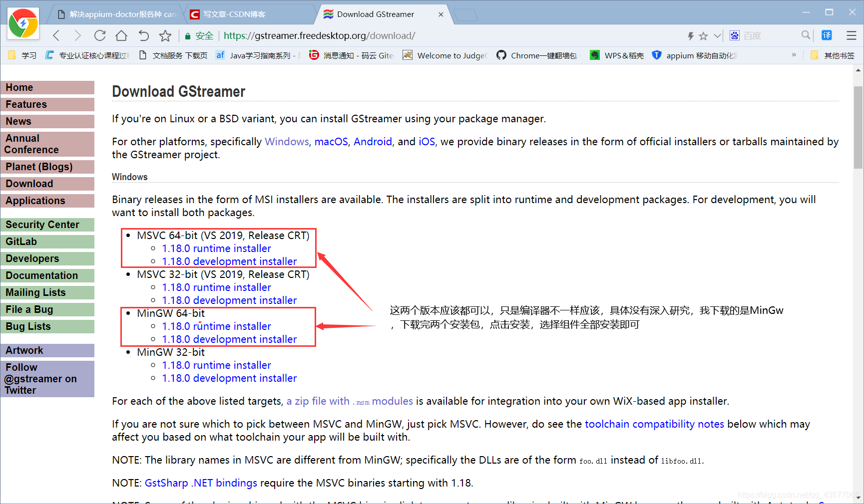Open Follow @gstreamer on Twitter item

point(47,379)
